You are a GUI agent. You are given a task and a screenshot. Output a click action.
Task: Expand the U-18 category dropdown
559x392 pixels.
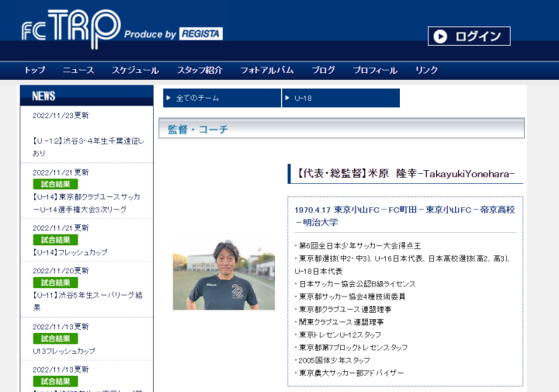pos(341,98)
